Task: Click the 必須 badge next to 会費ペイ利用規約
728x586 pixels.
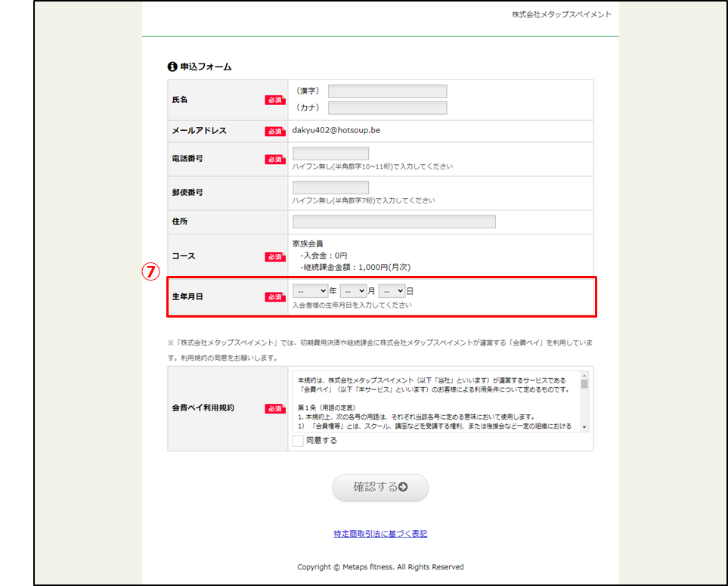Action: (274, 408)
